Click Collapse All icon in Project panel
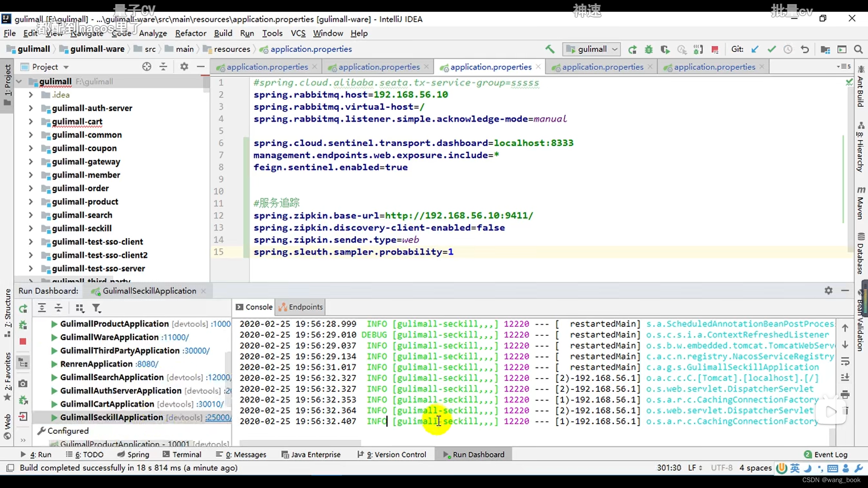The width and height of the screenshot is (868, 488). pos(163,67)
